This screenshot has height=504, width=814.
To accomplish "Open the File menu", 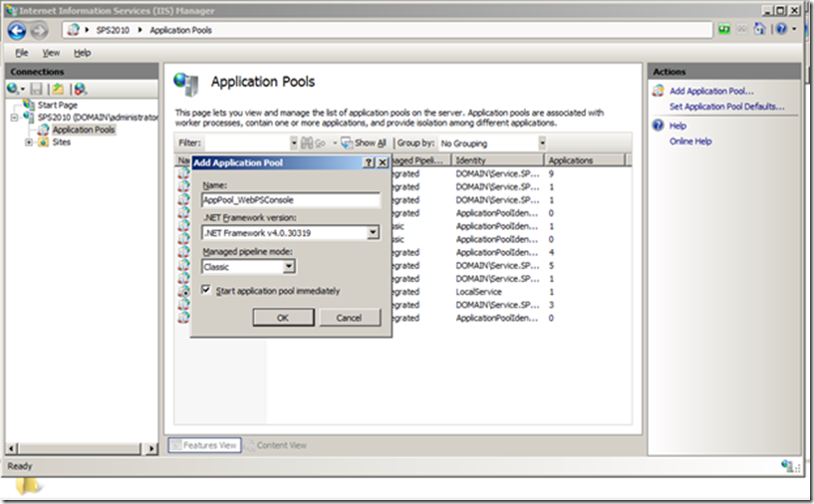I will 21,53.
